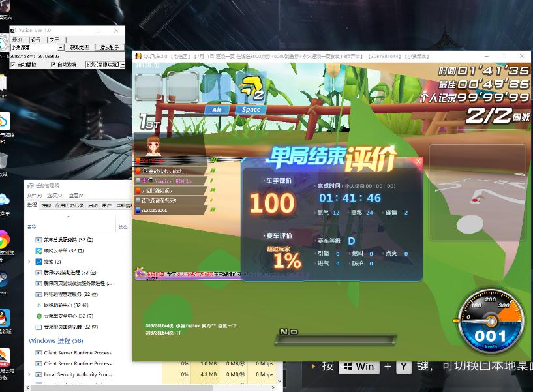Image resolution: width=533 pixels, height=392 pixels.
Task: Switch to the 设置 tab in Yutian
Action: 36,40
